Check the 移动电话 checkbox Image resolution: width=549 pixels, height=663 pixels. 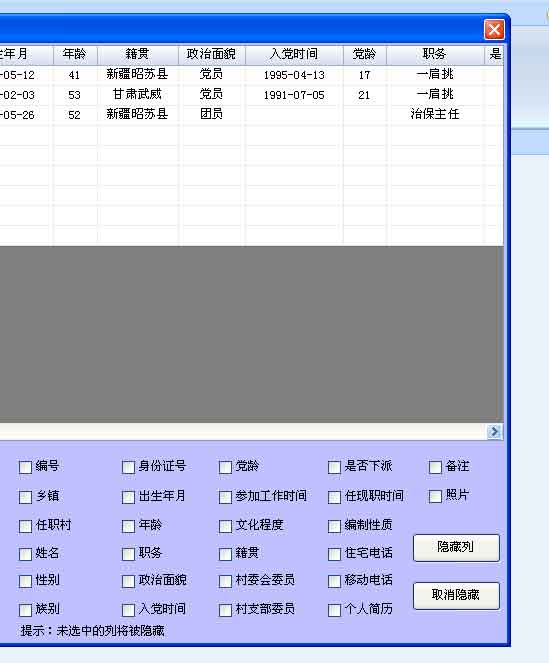tap(334, 581)
